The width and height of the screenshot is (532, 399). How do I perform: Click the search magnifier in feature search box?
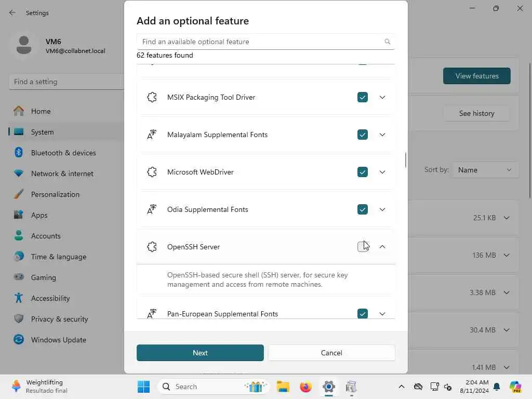tap(387, 42)
